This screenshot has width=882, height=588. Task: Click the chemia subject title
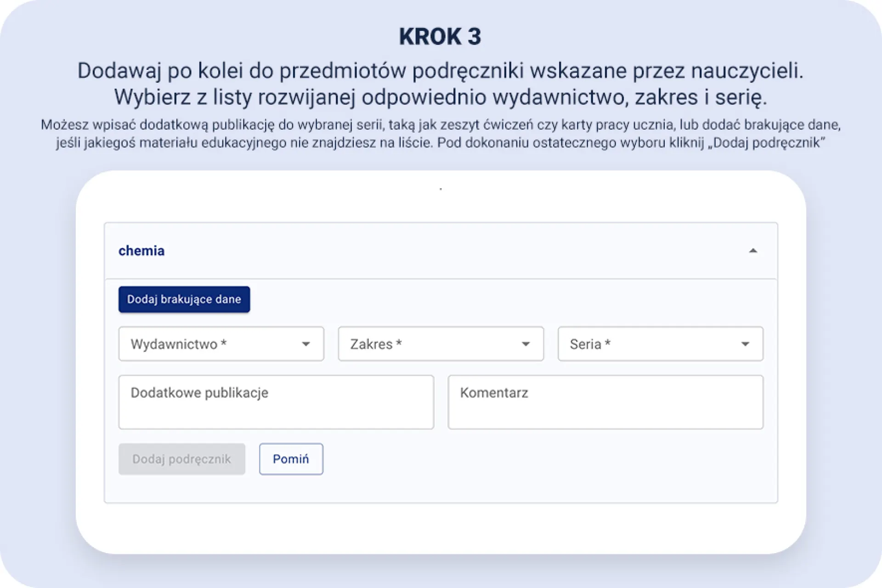point(141,251)
